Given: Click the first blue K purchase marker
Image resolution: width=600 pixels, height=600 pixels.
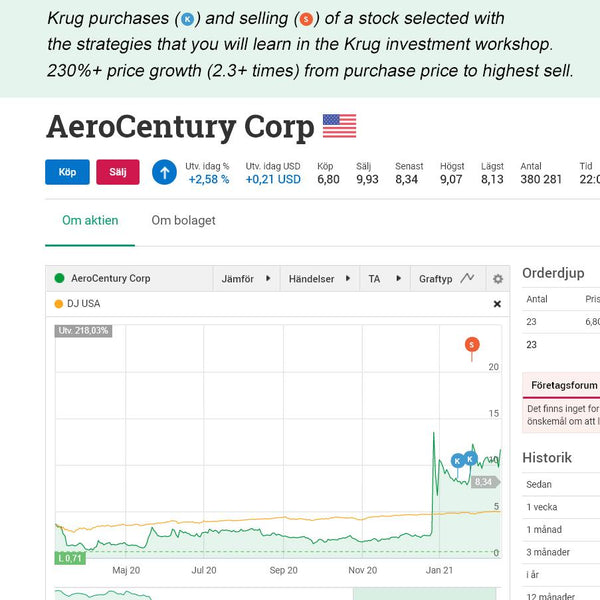Looking at the screenshot, I should tap(458, 461).
